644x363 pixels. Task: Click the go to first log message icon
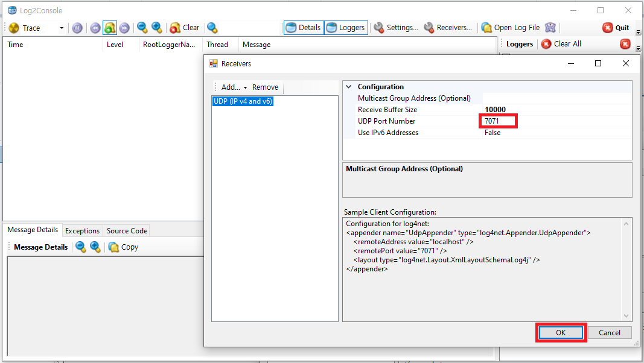[x=95, y=28]
